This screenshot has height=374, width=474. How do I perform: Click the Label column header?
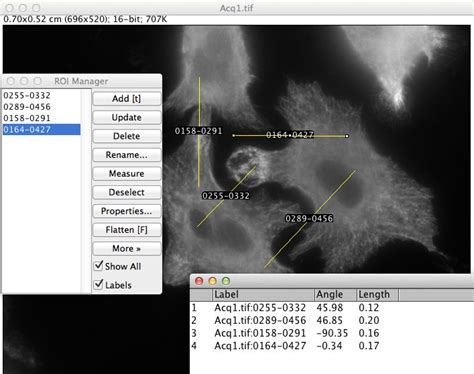point(263,295)
